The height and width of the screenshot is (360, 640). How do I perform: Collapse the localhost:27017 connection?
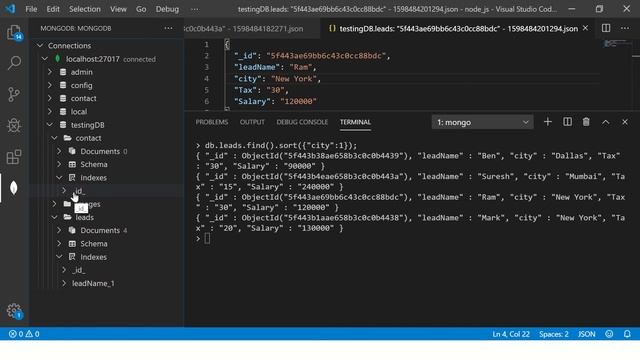click(x=45, y=59)
